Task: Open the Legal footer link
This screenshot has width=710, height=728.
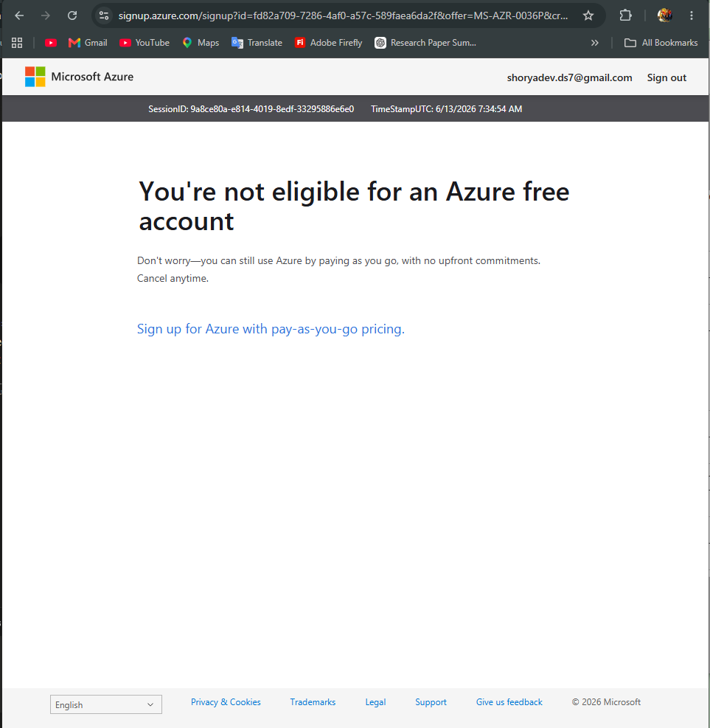Action: 375,702
